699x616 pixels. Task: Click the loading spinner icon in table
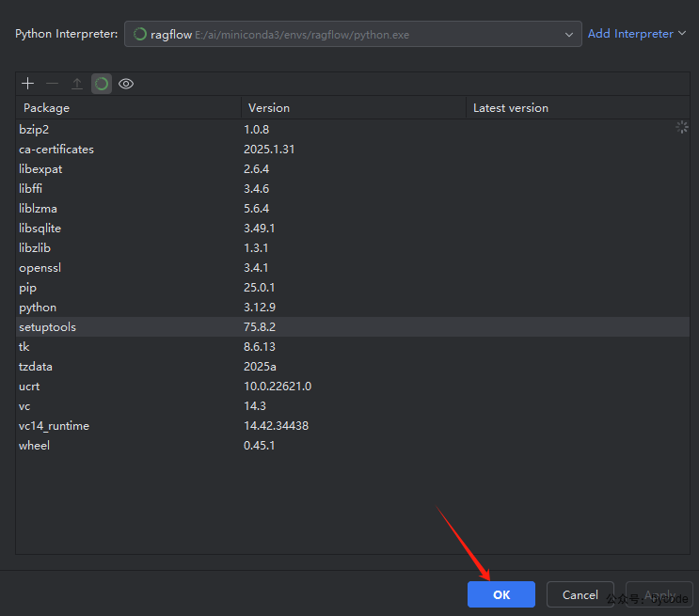click(x=682, y=127)
